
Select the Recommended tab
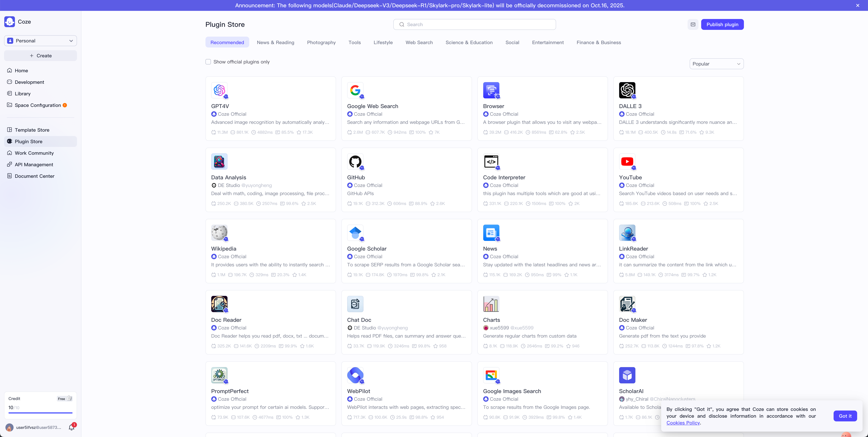pyautogui.click(x=227, y=42)
